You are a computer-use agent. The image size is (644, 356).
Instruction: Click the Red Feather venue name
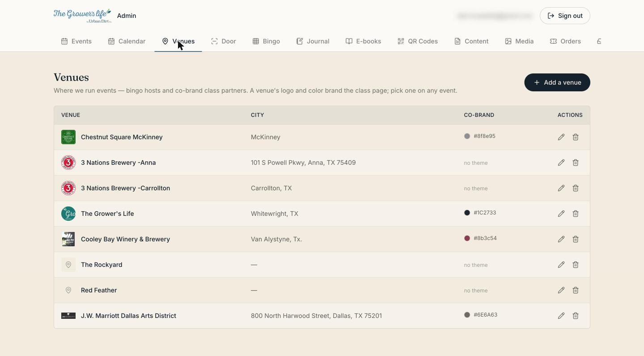click(99, 290)
